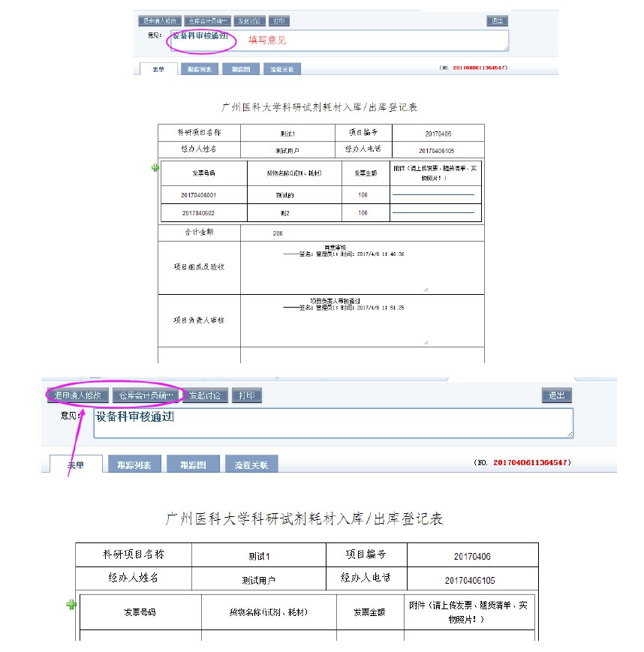Open the 跟踪图 tab in the lower panel

pos(193,464)
